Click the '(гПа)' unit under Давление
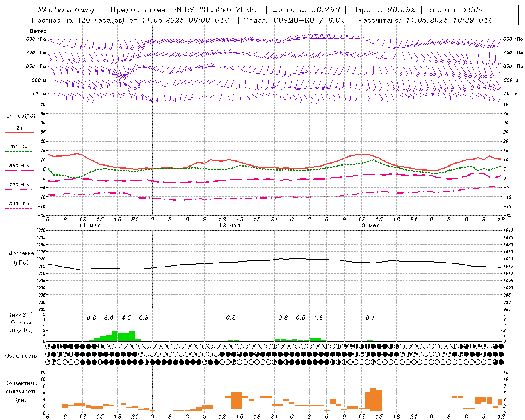 21,263
